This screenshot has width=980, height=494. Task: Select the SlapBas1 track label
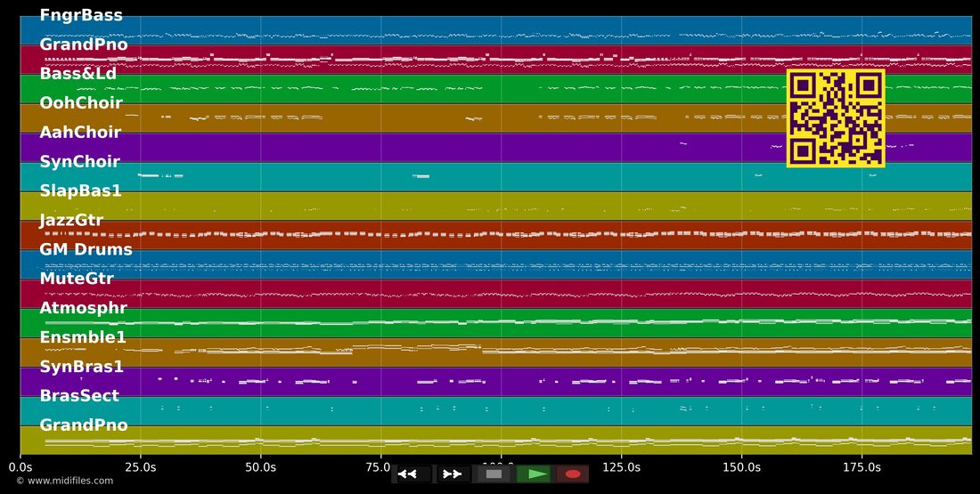(80, 191)
